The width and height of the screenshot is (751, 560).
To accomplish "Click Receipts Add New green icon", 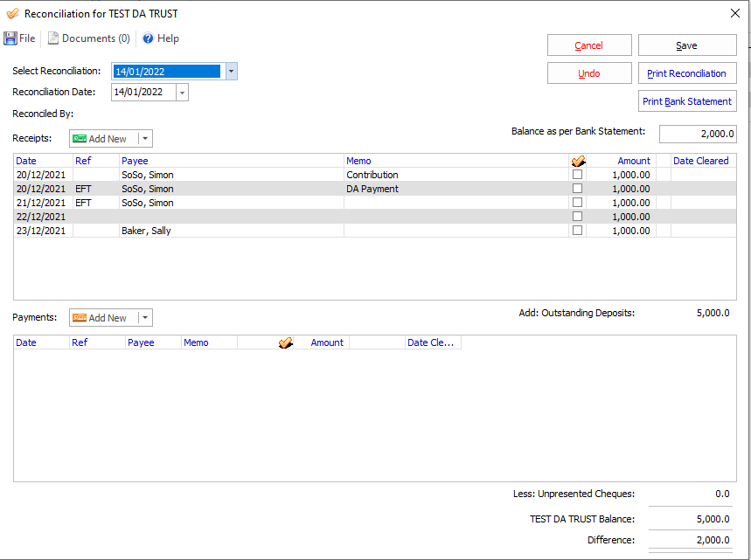I will click(80, 139).
